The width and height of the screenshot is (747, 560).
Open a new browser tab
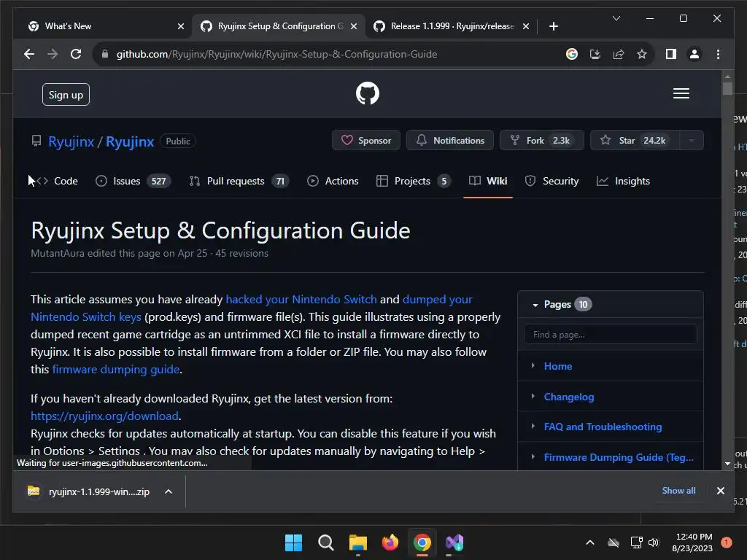click(x=553, y=26)
